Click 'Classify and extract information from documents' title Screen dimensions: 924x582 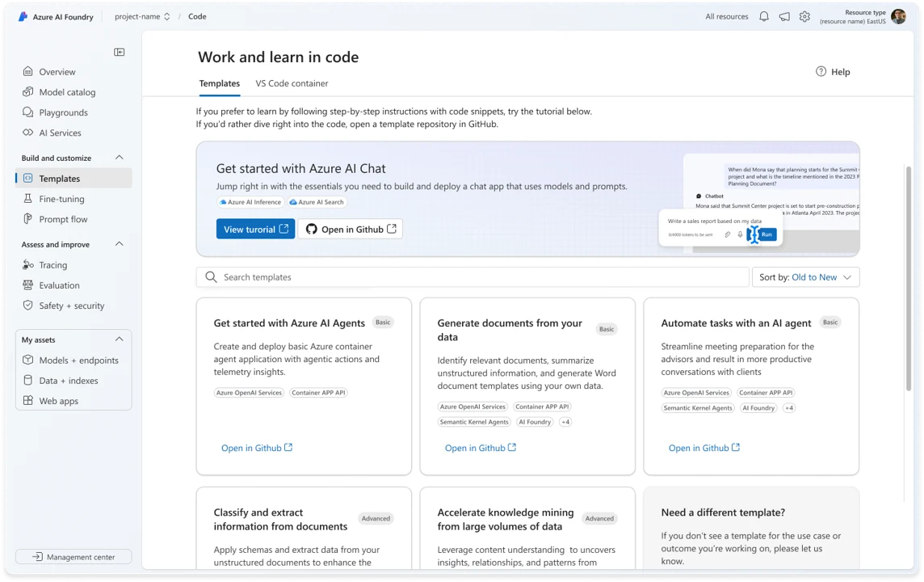pyautogui.click(x=280, y=519)
